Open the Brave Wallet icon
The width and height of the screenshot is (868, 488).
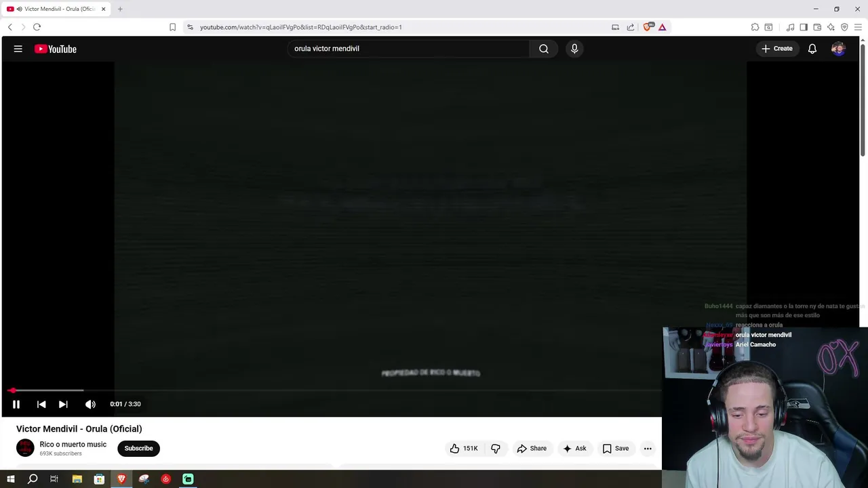[817, 27]
